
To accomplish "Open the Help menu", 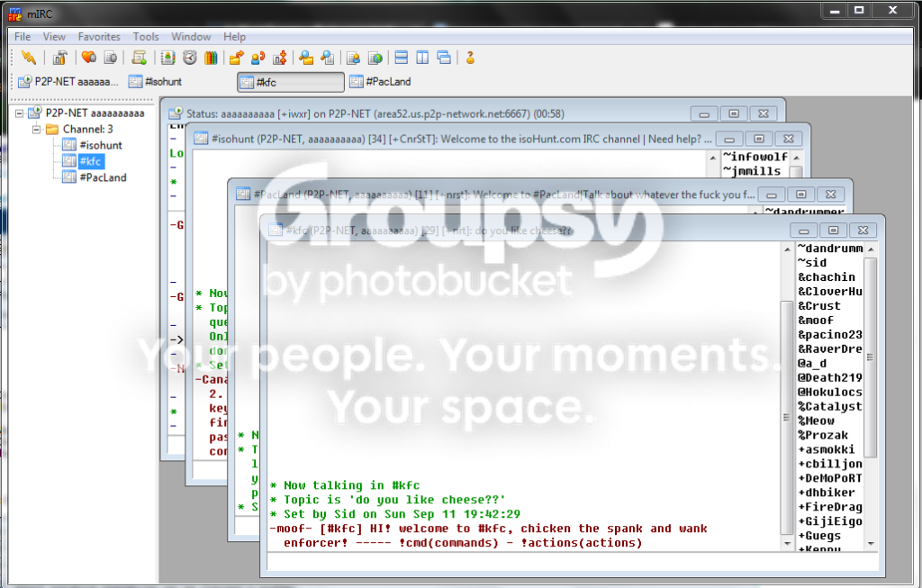I will tap(234, 36).
